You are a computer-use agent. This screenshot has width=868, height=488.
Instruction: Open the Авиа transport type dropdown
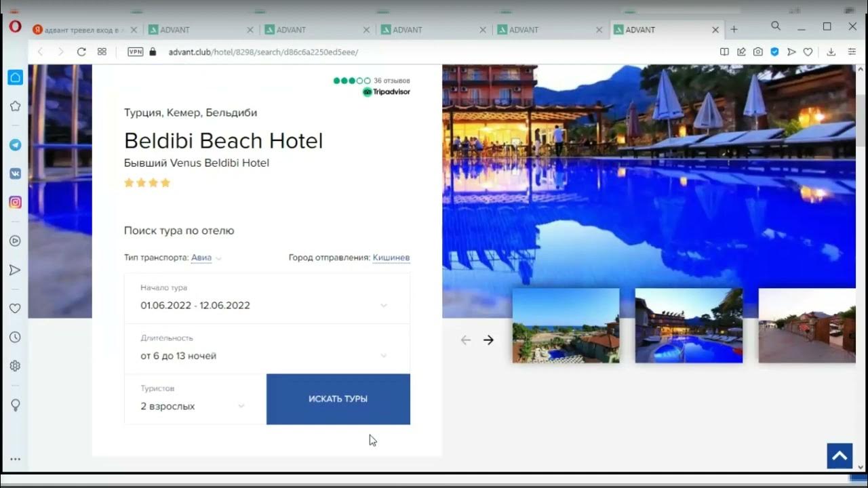[206, 258]
